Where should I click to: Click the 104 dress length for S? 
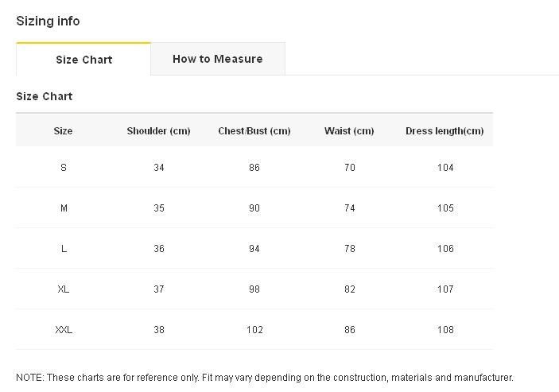[x=445, y=168]
